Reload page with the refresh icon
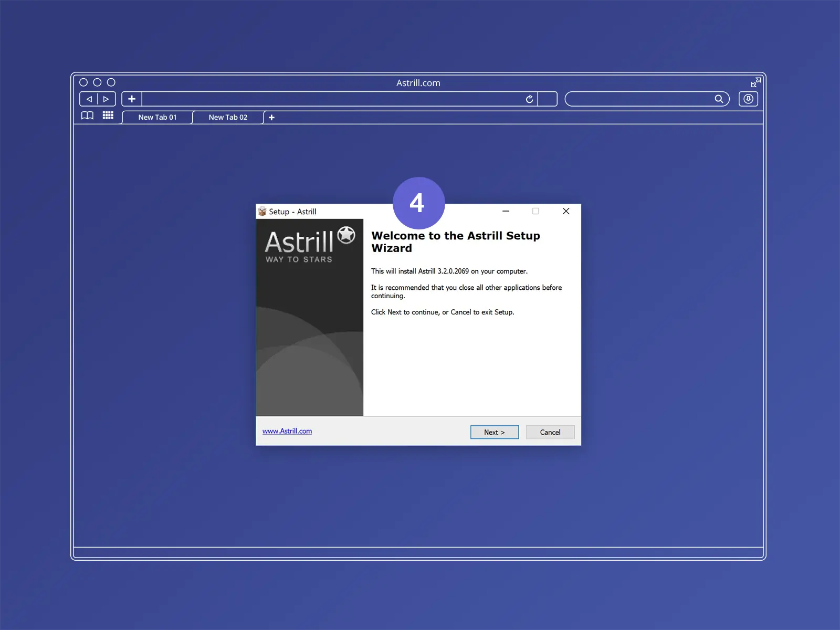The image size is (840, 630). coord(529,99)
